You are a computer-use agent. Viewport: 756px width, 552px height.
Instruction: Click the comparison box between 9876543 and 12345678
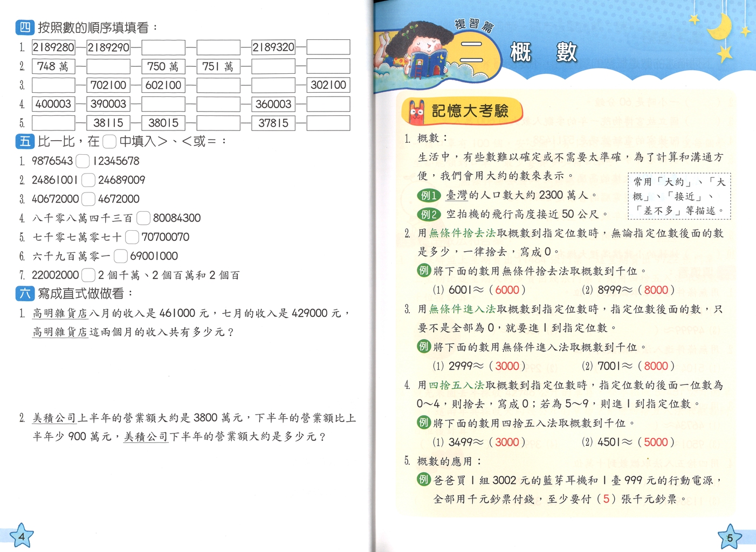[83, 161]
